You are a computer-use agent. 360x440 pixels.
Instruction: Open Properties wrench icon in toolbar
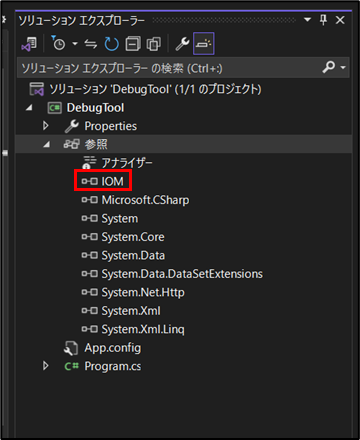[182, 44]
